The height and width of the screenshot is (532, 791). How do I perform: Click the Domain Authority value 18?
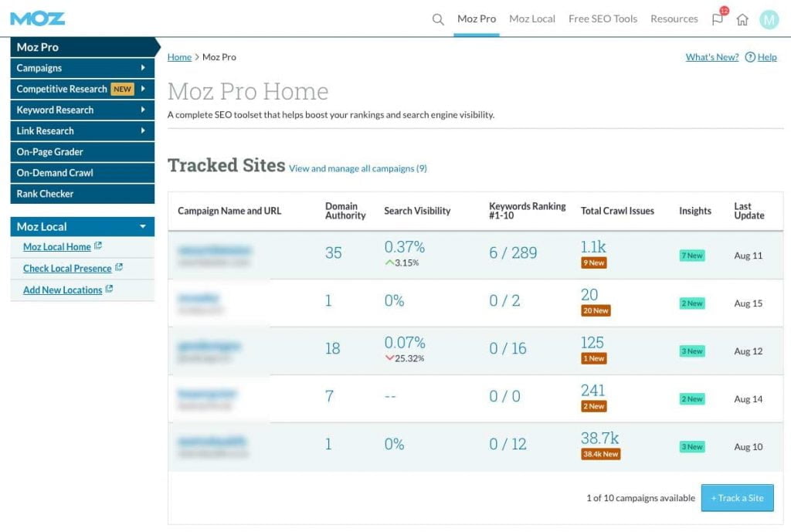[332, 348]
